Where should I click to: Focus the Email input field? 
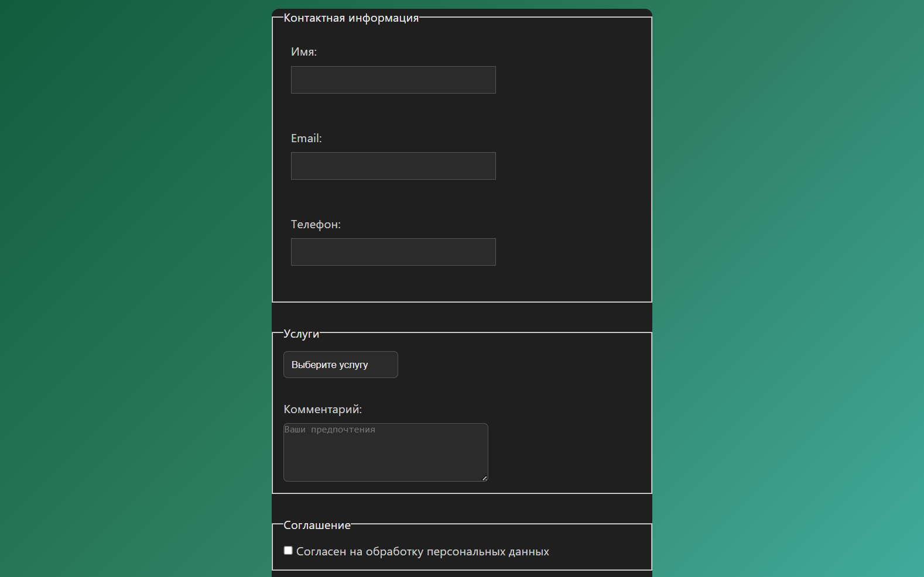[393, 166]
